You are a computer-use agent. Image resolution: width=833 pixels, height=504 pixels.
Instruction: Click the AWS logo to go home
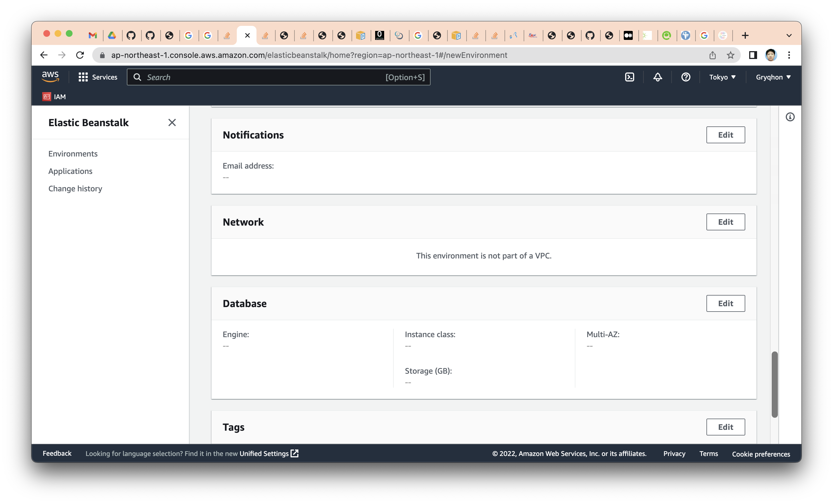click(50, 77)
